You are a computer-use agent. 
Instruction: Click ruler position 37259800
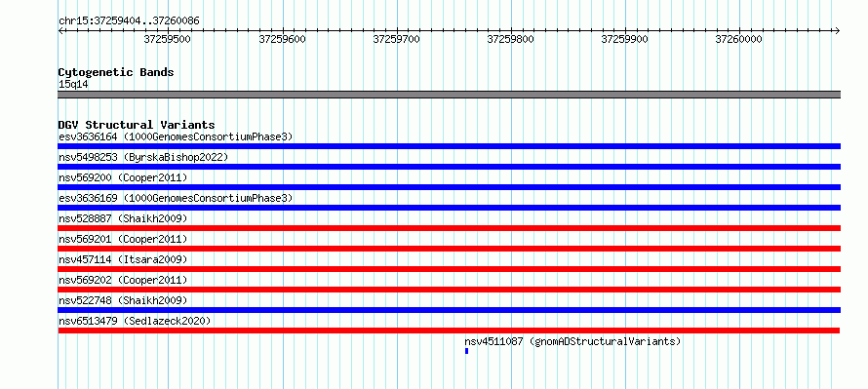tap(510, 39)
